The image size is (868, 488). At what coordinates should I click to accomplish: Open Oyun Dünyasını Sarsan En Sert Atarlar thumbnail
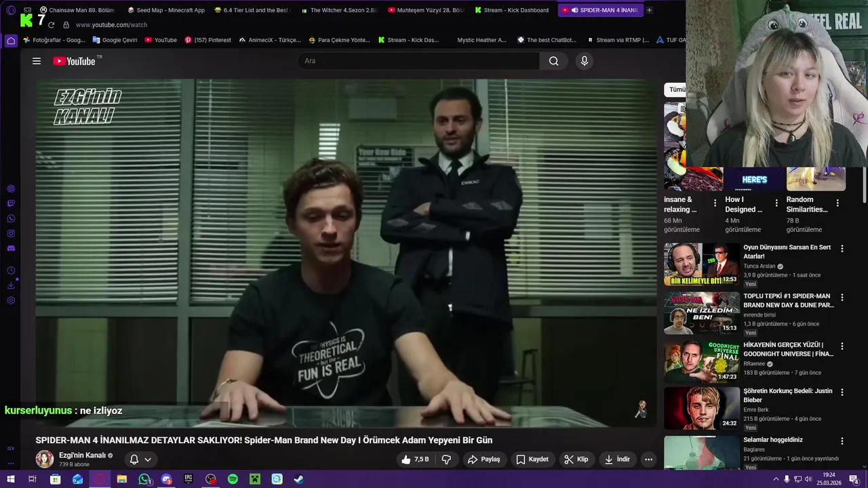coord(701,265)
